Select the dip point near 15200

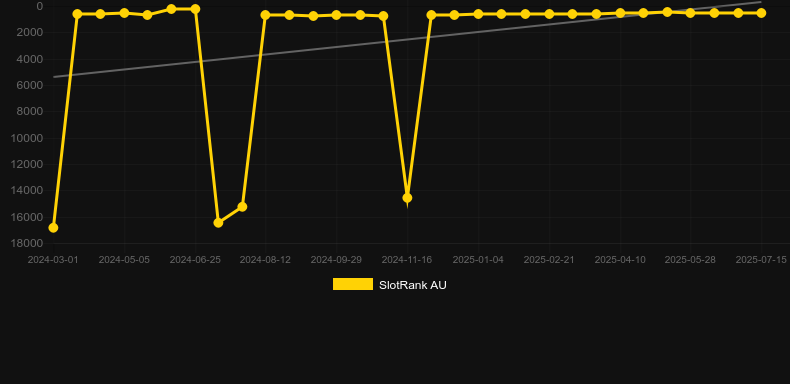pos(242,207)
